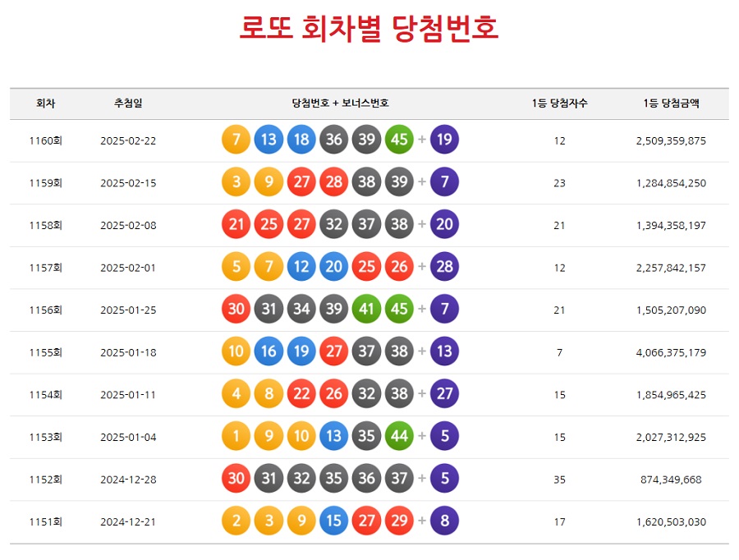Viewport: 739px width, 560px height.
Task: Select the blue ball 12 in round 1157
Action: (x=301, y=267)
